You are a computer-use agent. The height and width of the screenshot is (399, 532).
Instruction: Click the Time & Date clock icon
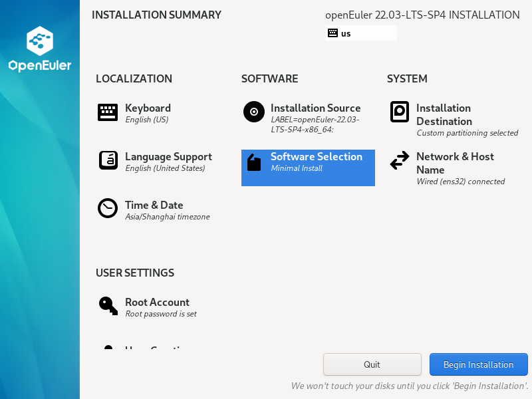point(108,208)
